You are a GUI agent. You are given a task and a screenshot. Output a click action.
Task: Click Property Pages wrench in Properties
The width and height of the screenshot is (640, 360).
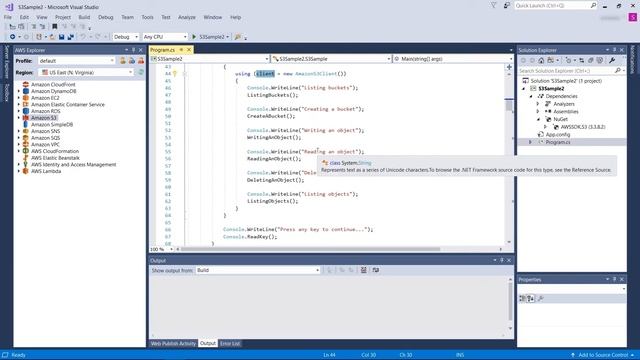(541, 299)
